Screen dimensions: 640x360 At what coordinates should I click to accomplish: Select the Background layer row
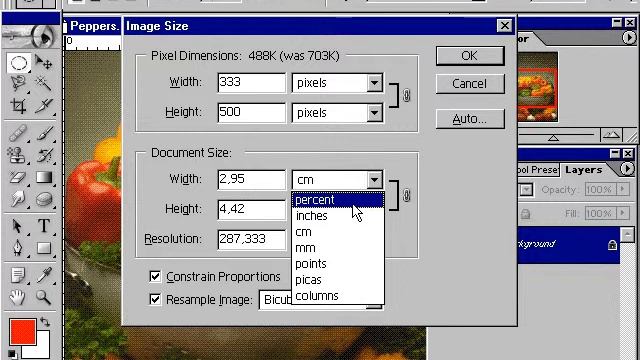(x=568, y=245)
